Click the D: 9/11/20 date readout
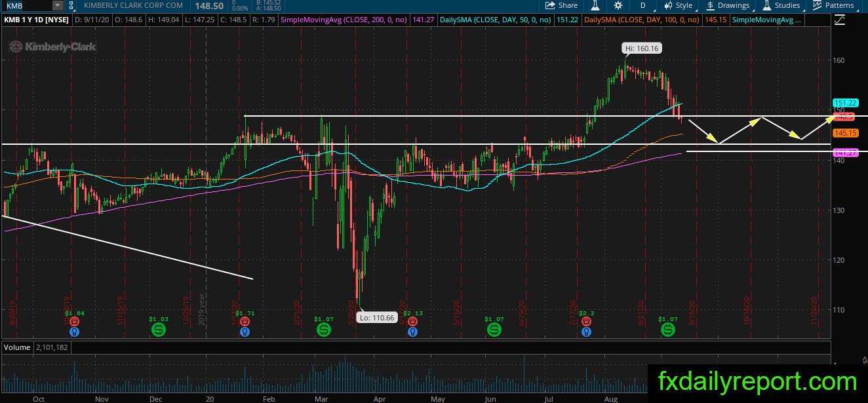868x403 pixels. pyautogui.click(x=92, y=20)
